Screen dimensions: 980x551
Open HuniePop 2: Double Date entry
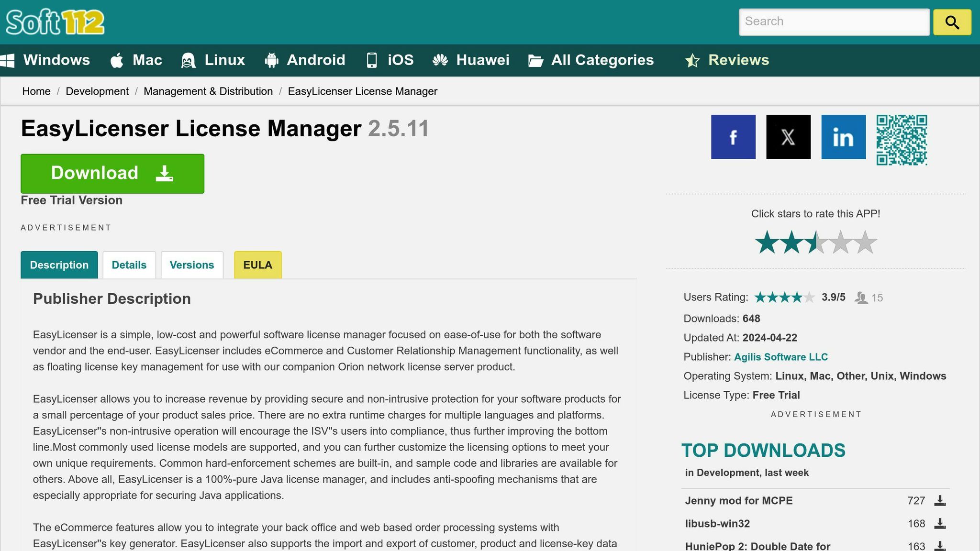pos(757,546)
